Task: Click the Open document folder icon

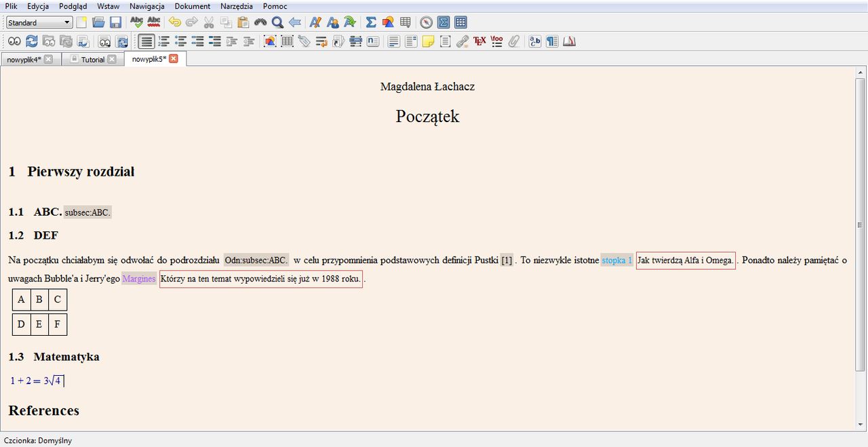Action: (98, 22)
